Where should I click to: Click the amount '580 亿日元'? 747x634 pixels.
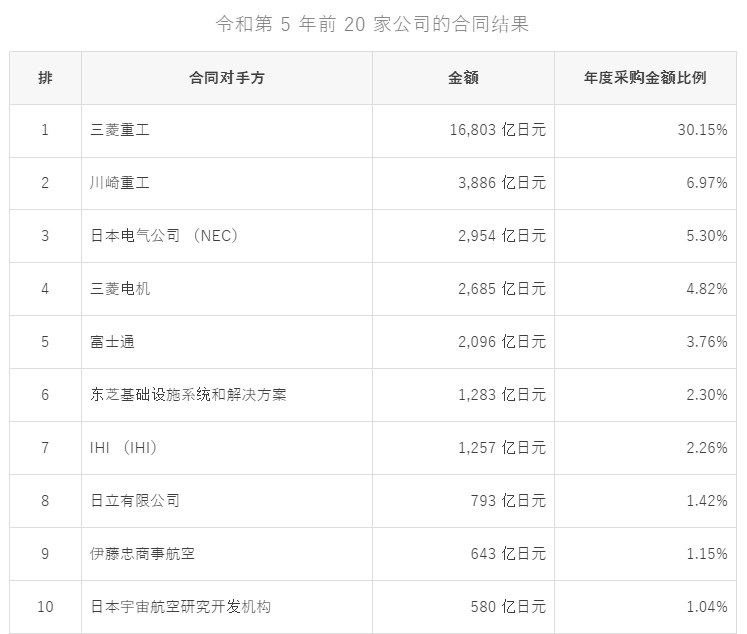(x=508, y=607)
